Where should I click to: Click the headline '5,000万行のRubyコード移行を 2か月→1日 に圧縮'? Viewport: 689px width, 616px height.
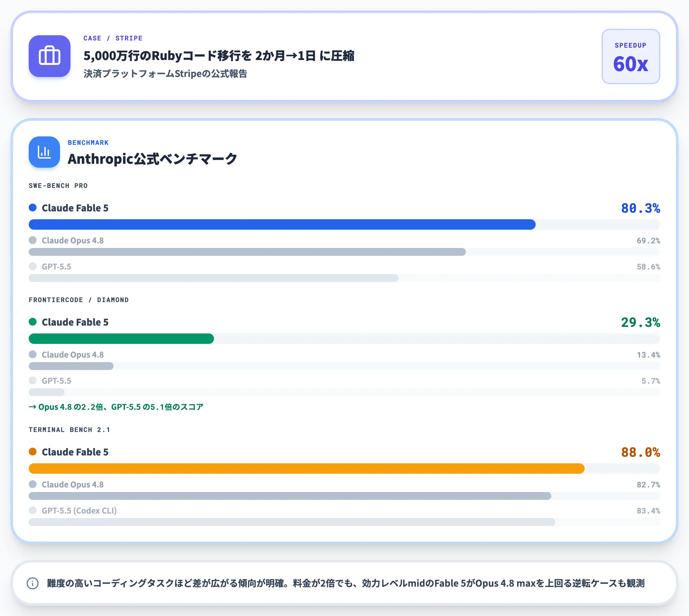[x=219, y=55]
